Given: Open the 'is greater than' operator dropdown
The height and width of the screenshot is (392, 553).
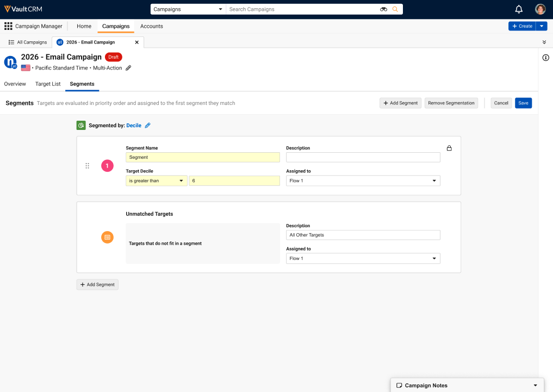Looking at the screenshot, I should [x=157, y=181].
